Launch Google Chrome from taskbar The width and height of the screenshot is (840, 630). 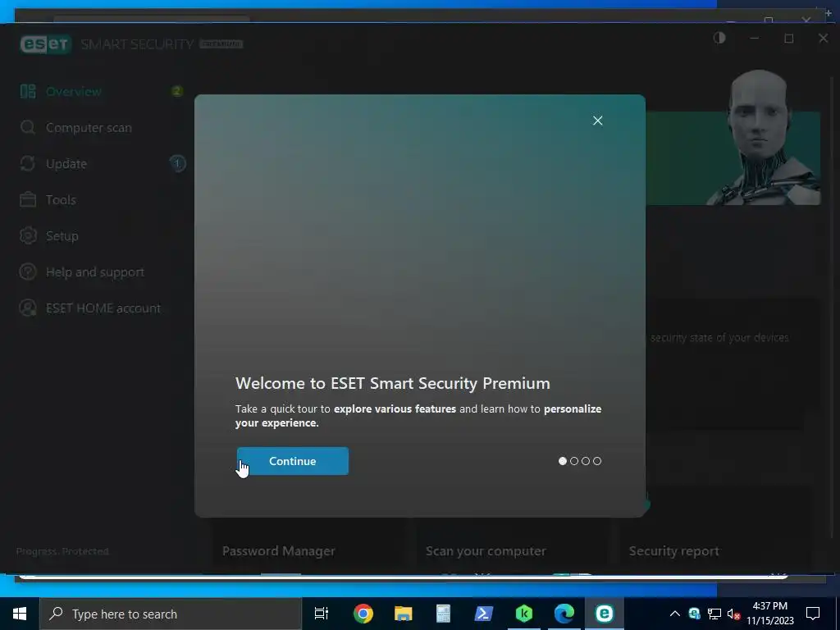[x=363, y=614]
